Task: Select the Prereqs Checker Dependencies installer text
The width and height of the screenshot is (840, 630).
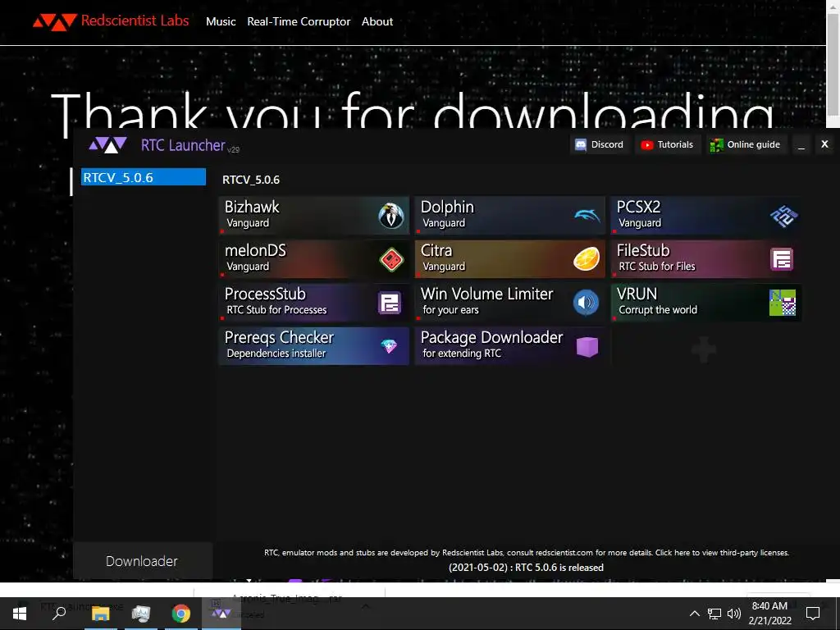Action: (x=279, y=344)
